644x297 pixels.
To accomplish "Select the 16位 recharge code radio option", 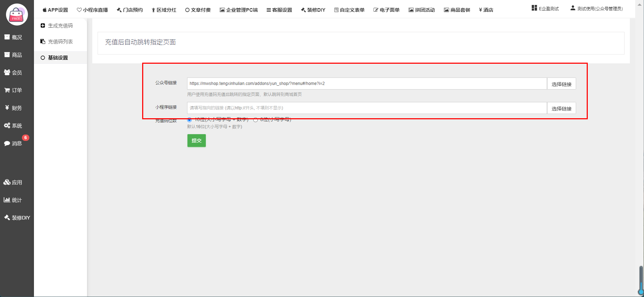I will pos(190,120).
